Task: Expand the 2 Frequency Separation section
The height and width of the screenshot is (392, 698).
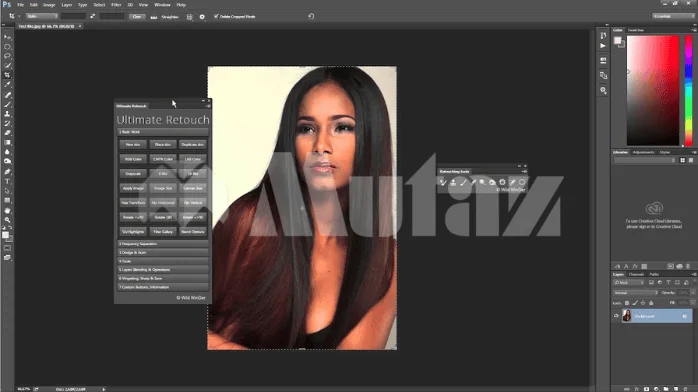Action: coord(163,244)
